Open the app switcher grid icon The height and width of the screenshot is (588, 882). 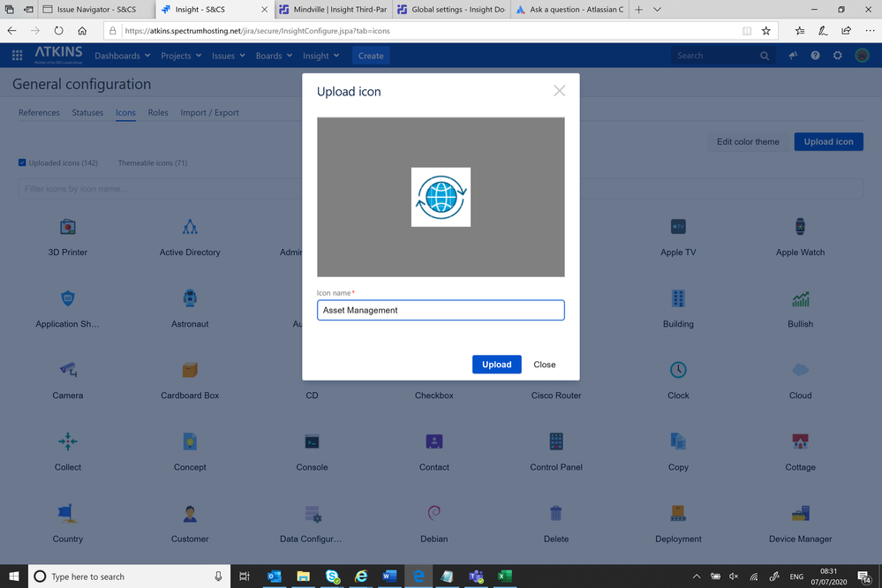(x=17, y=56)
